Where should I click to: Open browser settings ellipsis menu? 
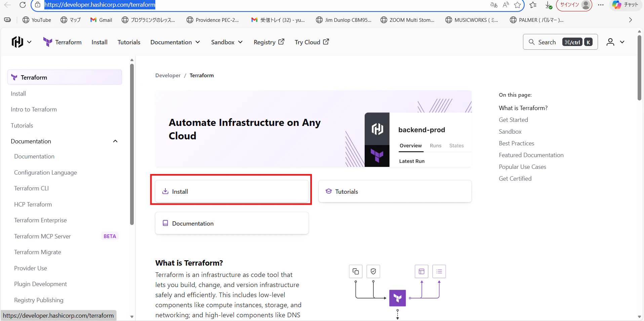(601, 5)
